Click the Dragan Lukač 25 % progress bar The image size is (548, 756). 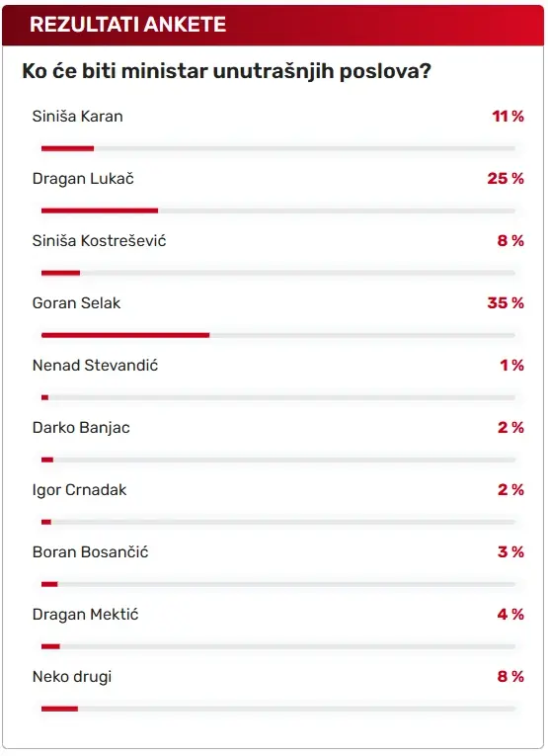point(278,210)
